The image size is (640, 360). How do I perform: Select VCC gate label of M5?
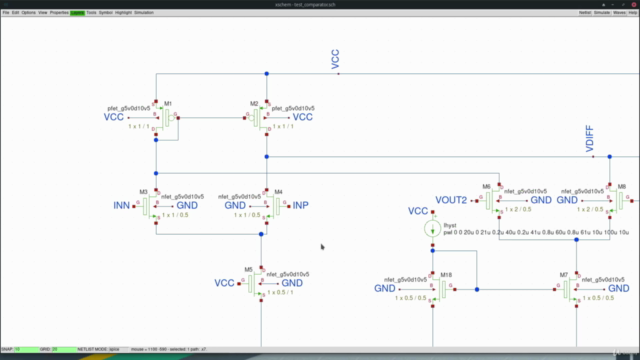[224, 283]
